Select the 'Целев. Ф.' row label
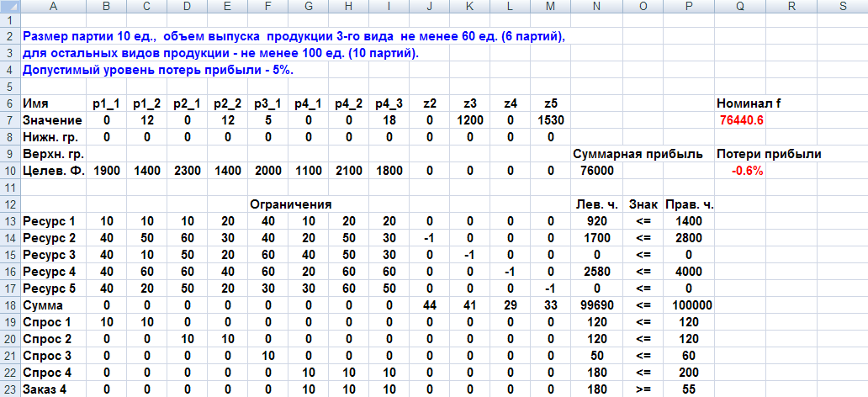This screenshot has height=397, width=868. point(54,171)
